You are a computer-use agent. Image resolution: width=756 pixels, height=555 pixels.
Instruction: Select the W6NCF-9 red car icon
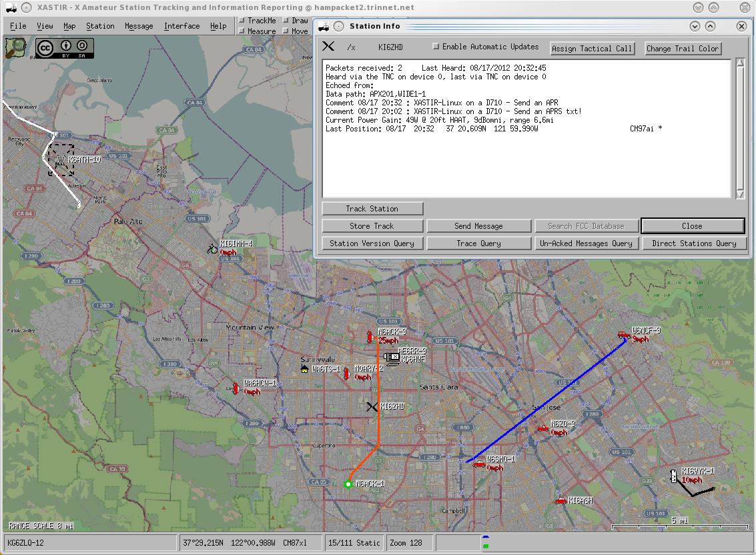(624, 335)
